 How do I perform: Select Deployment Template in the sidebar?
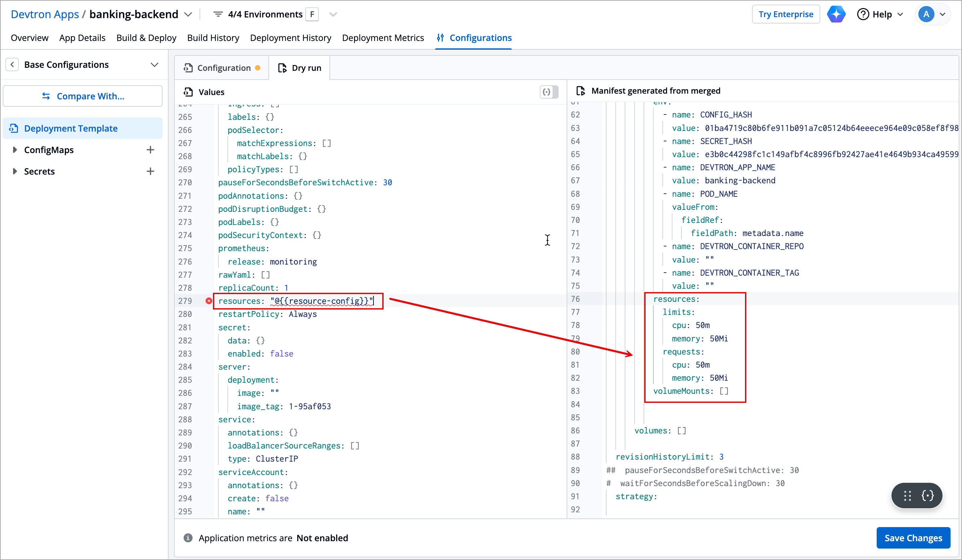tap(71, 129)
